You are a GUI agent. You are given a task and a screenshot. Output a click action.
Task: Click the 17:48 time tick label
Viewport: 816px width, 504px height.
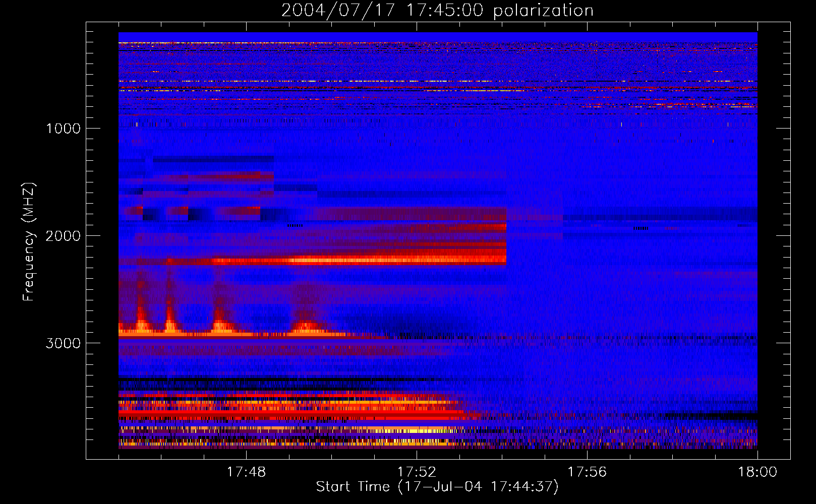click(x=246, y=472)
